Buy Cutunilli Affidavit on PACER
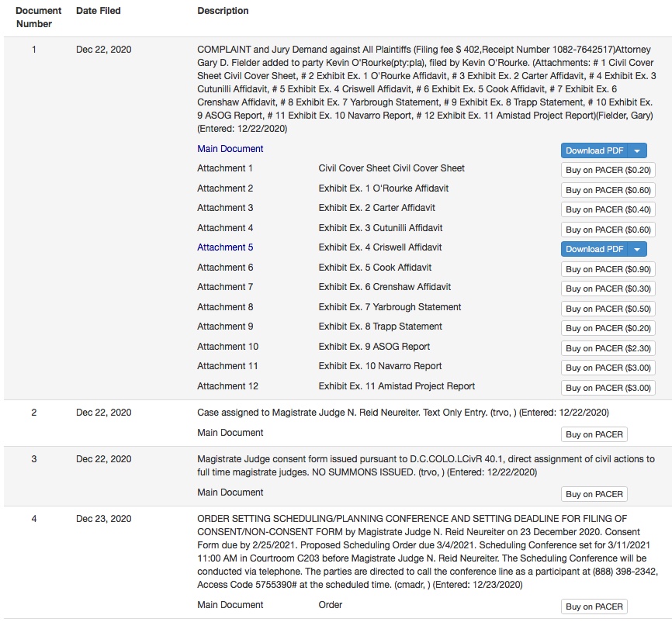This screenshot has width=672, height=629. [x=608, y=230]
